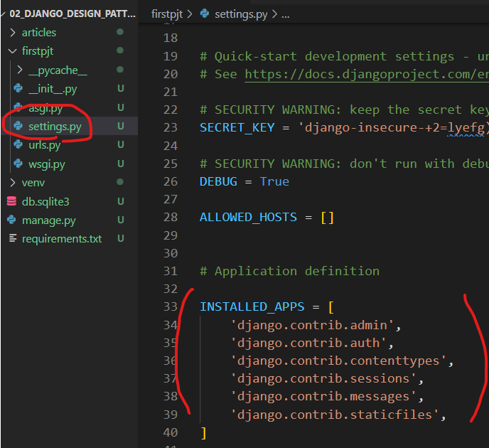Click the 'django.contrib.auth' string
Viewport: 489px width, 448px height.
pos(308,343)
